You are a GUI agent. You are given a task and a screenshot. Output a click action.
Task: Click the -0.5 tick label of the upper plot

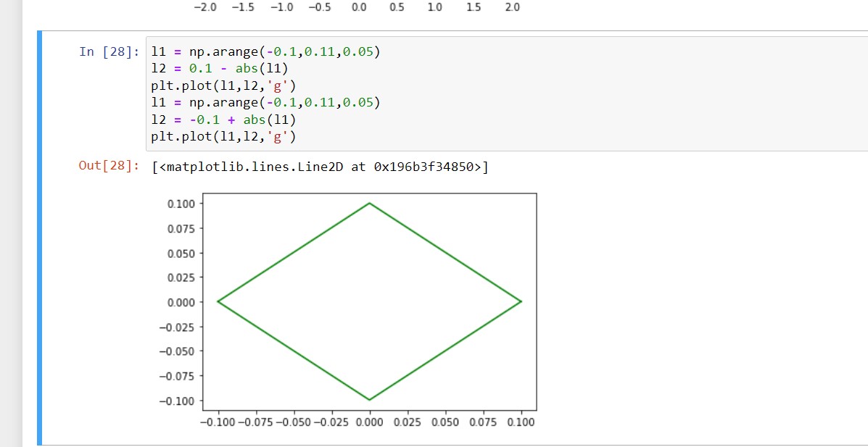(319, 8)
